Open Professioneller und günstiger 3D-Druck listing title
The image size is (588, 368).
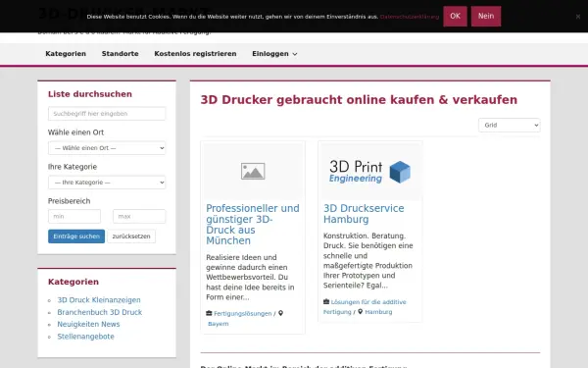(x=253, y=224)
